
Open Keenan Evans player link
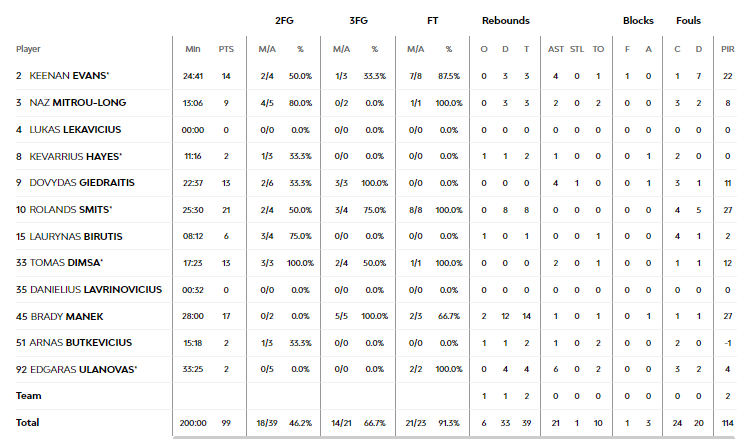click(69, 76)
